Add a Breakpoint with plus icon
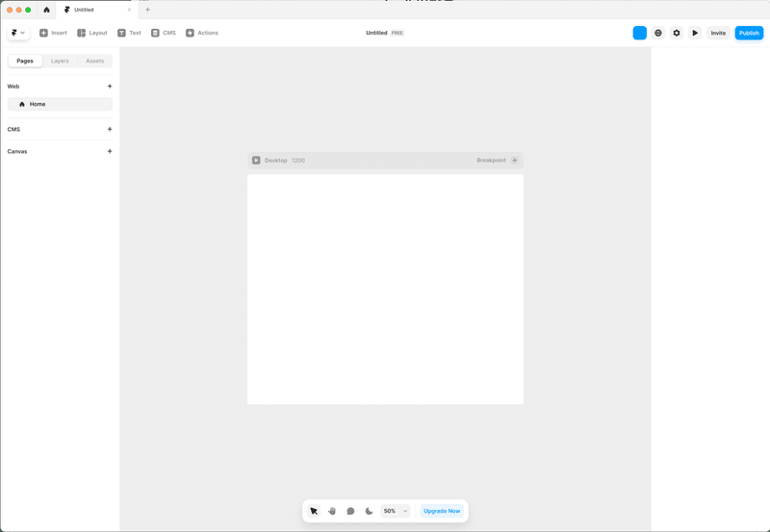770x532 pixels. pyautogui.click(x=514, y=161)
